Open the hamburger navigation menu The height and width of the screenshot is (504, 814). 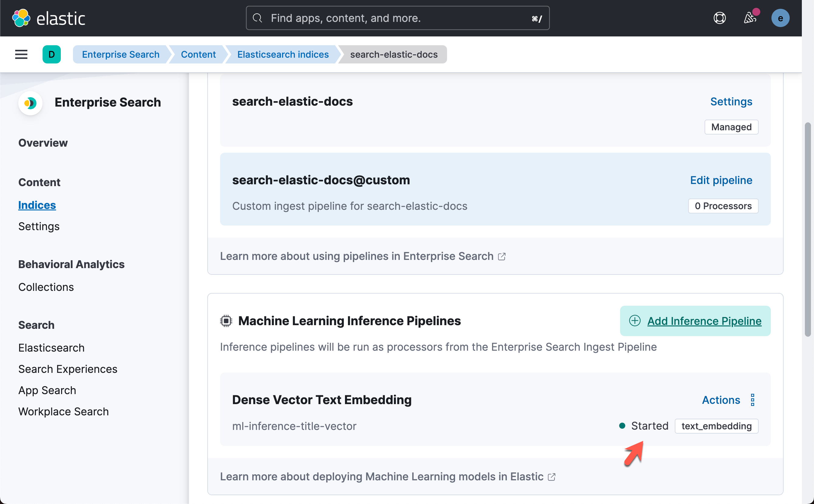21,54
